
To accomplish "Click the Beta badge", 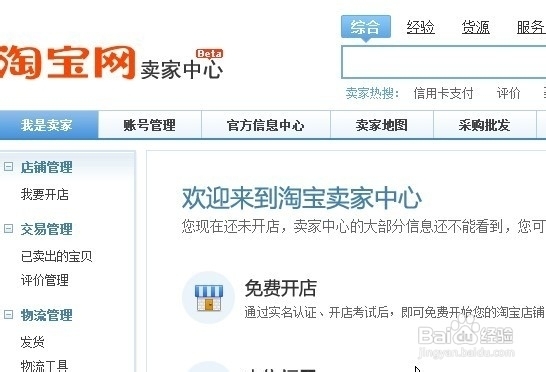I will tap(209, 54).
